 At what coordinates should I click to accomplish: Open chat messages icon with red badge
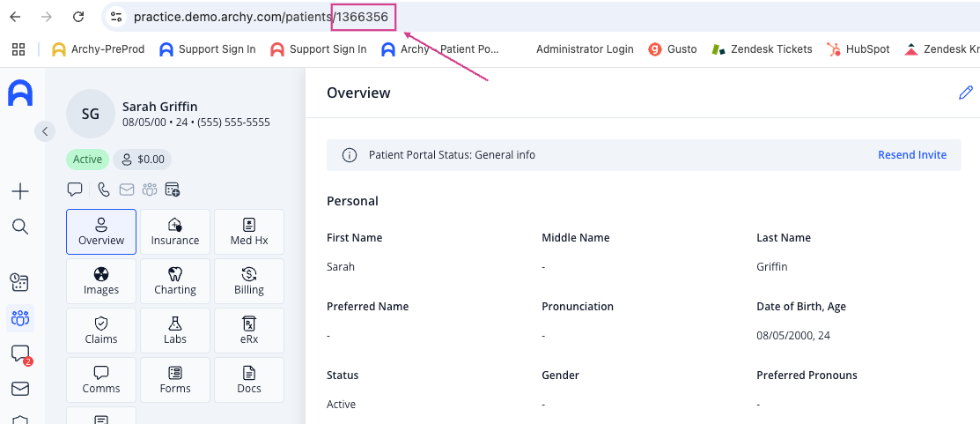[20, 354]
